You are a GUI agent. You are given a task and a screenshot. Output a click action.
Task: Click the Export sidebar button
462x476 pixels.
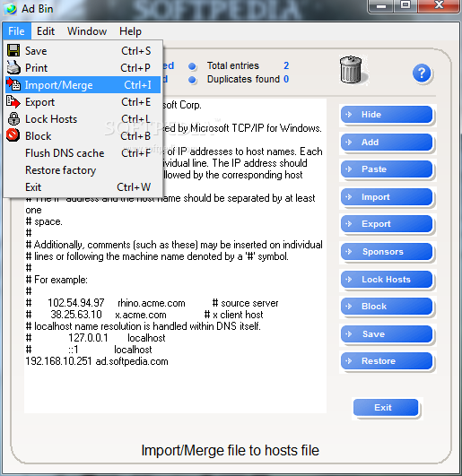pos(387,224)
